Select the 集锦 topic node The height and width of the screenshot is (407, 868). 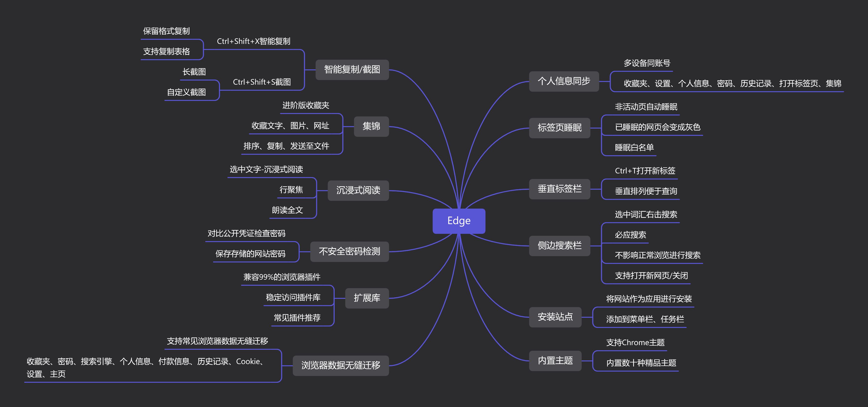click(x=371, y=126)
